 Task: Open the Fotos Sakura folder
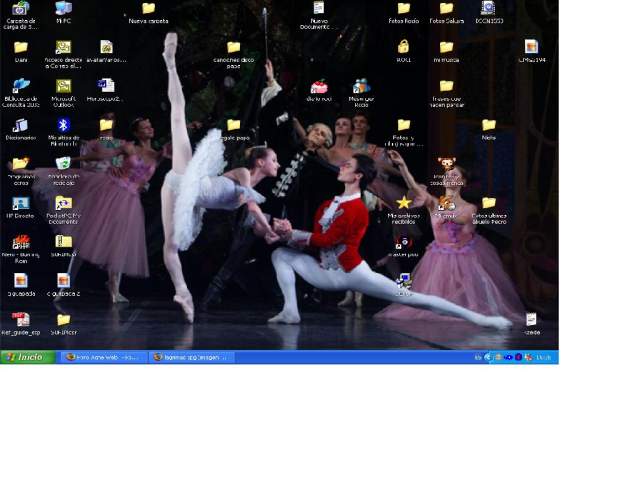click(x=446, y=8)
